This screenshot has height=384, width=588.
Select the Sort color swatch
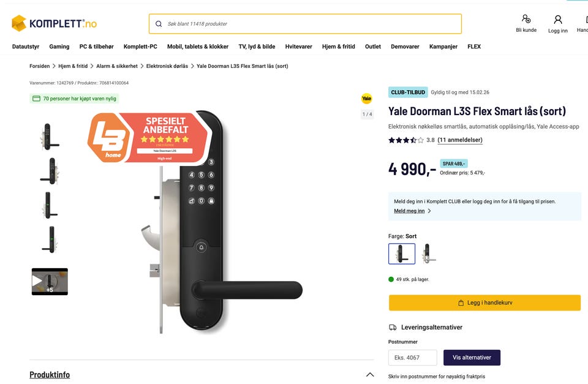(402, 254)
